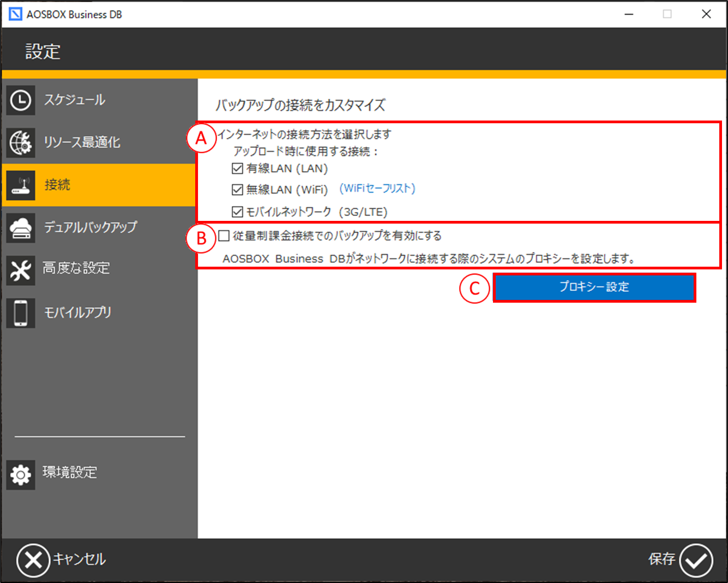Click the router icon for 接続

[x=21, y=185]
